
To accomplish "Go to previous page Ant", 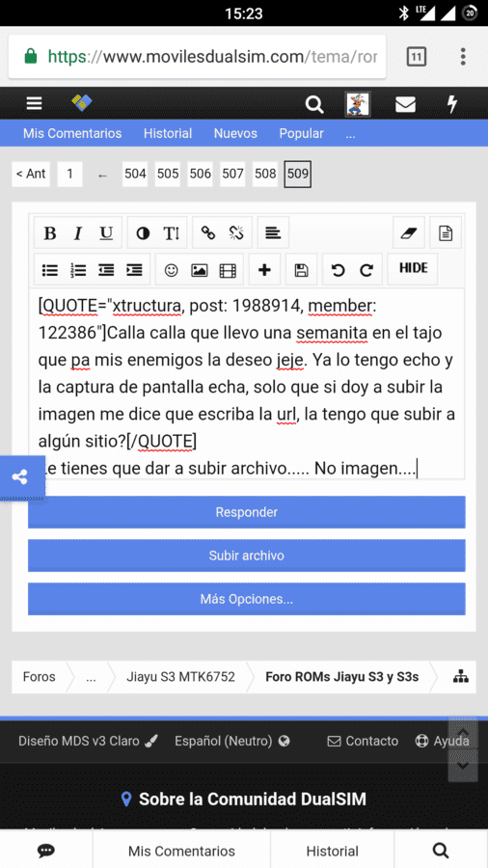I will 31,174.
